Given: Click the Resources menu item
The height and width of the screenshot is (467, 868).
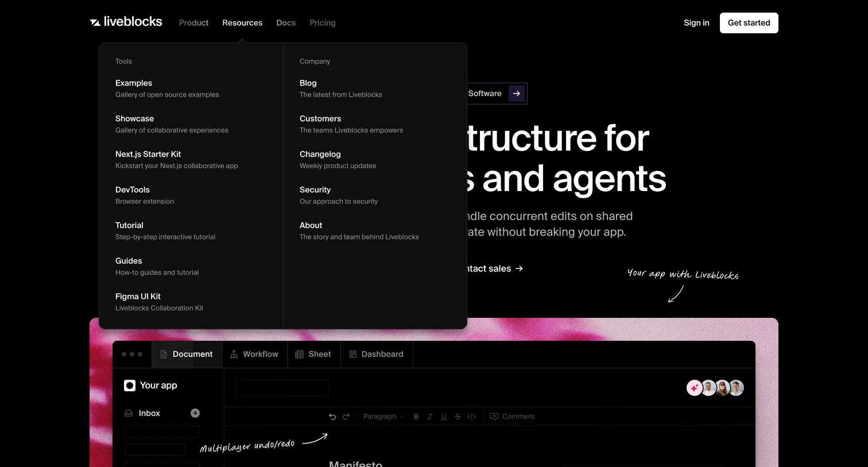Looking at the screenshot, I should coord(242,23).
